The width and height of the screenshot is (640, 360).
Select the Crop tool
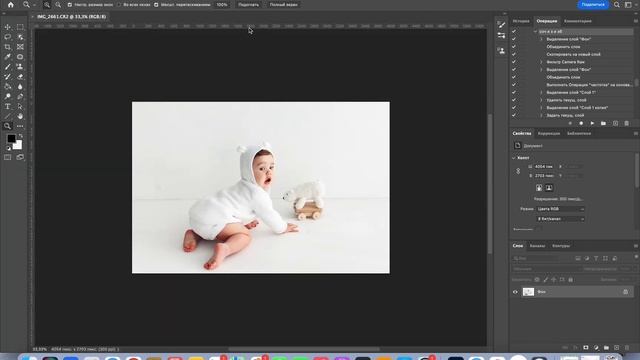(8, 47)
